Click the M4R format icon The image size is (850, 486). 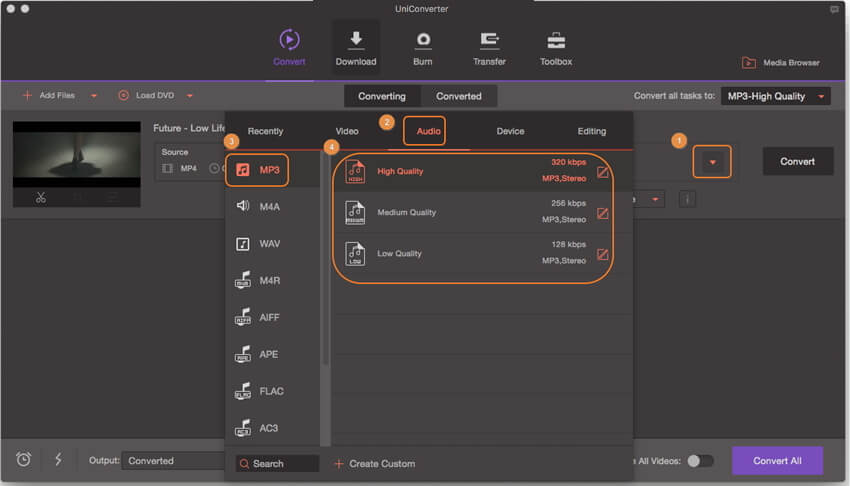pyautogui.click(x=242, y=280)
